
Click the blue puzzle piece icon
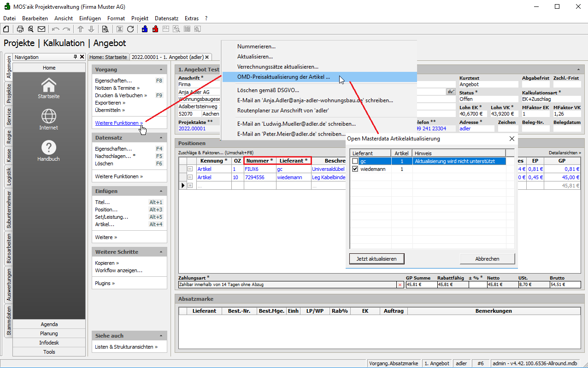coord(145,29)
